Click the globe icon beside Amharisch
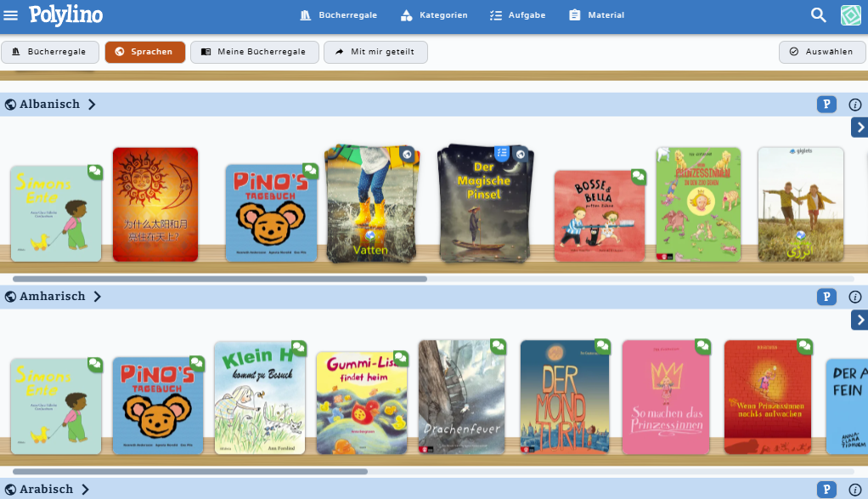The image size is (868, 499). coord(10,297)
